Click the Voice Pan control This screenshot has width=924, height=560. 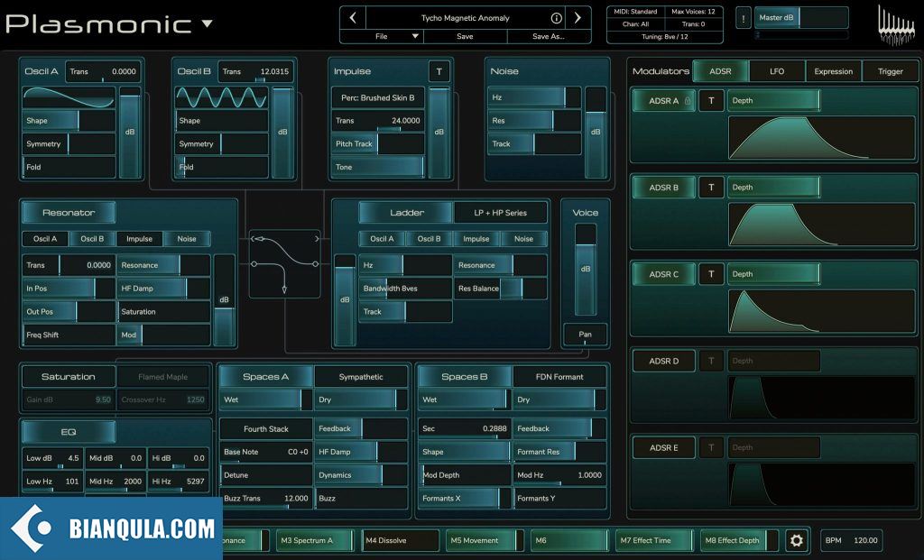point(585,335)
